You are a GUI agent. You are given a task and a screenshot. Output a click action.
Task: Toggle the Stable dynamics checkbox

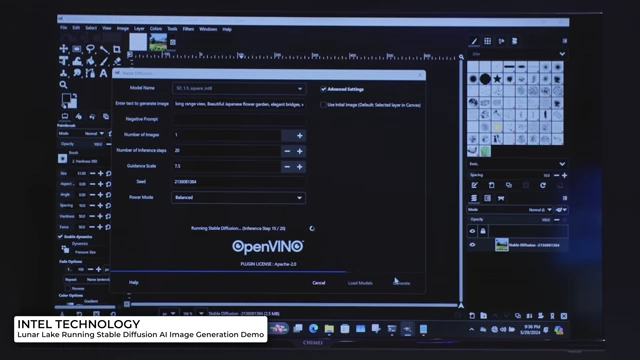[60, 237]
